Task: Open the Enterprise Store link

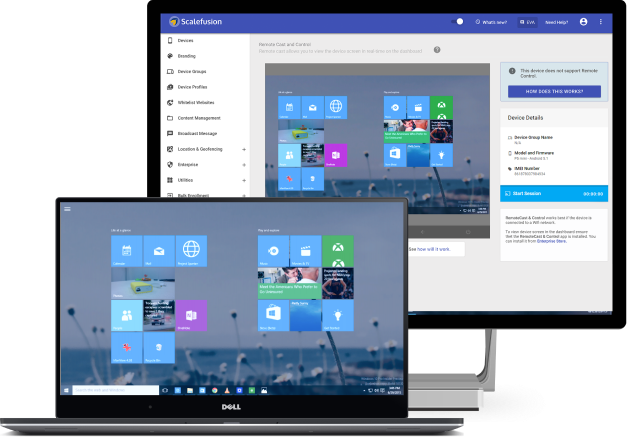Action: 551,241
